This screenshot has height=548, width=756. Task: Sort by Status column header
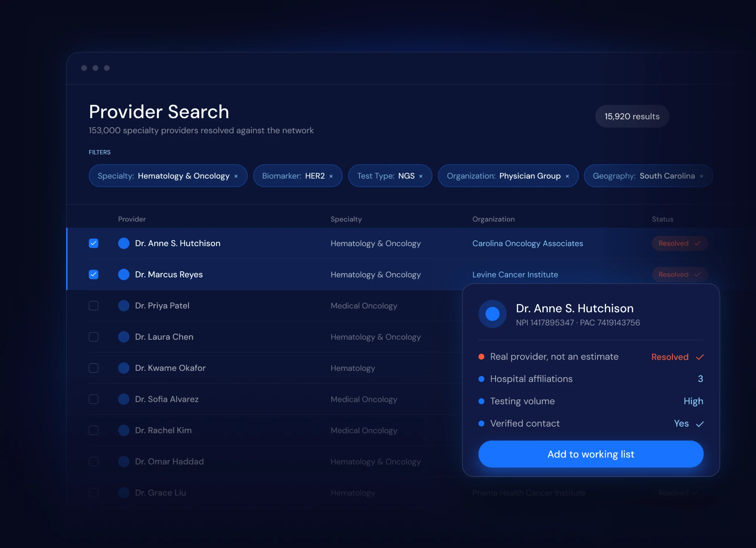point(662,219)
